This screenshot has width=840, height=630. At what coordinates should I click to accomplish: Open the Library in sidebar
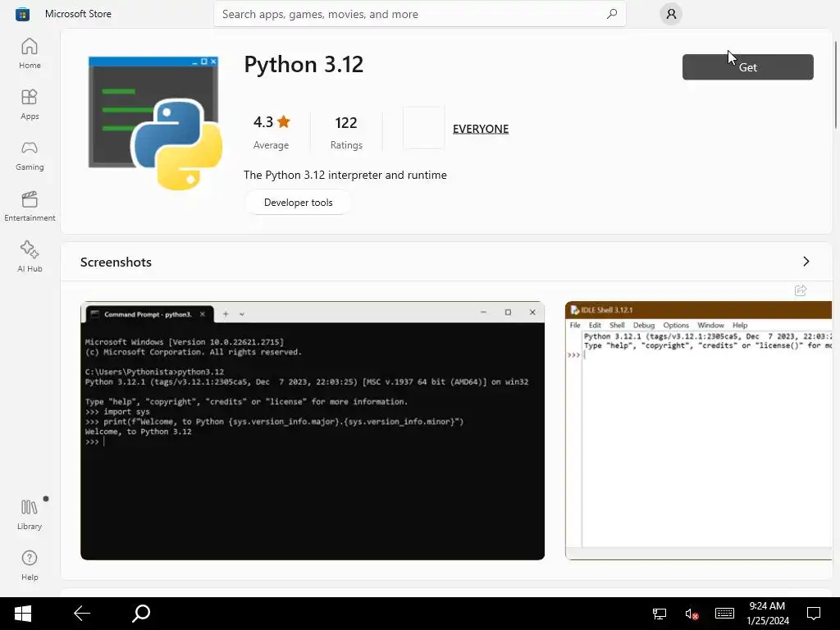coord(30,514)
